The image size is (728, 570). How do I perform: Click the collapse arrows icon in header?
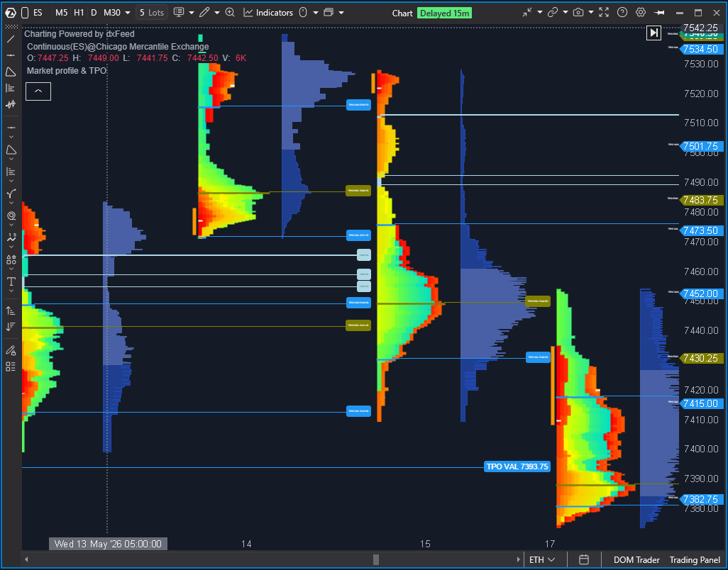click(x=527, y=13)
